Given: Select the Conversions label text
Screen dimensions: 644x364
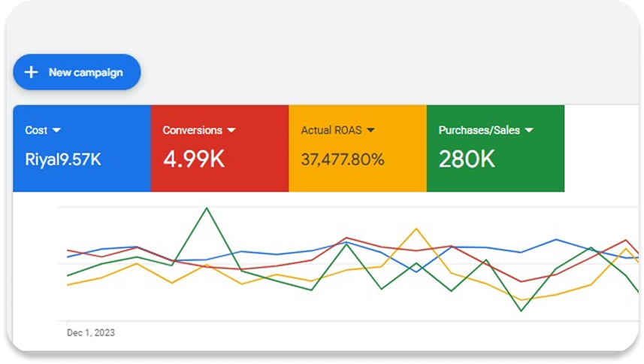Looking at the screenshot, I should click(192, 130).
